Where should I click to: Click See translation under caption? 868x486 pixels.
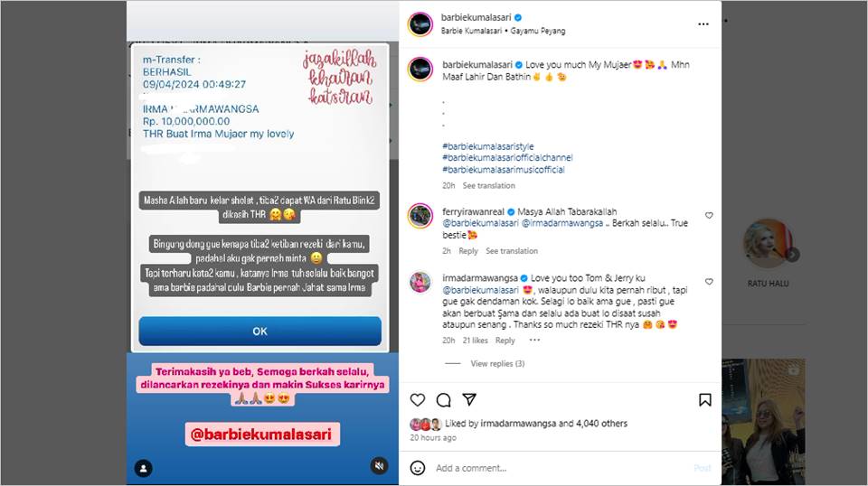[x=489, y=186]
